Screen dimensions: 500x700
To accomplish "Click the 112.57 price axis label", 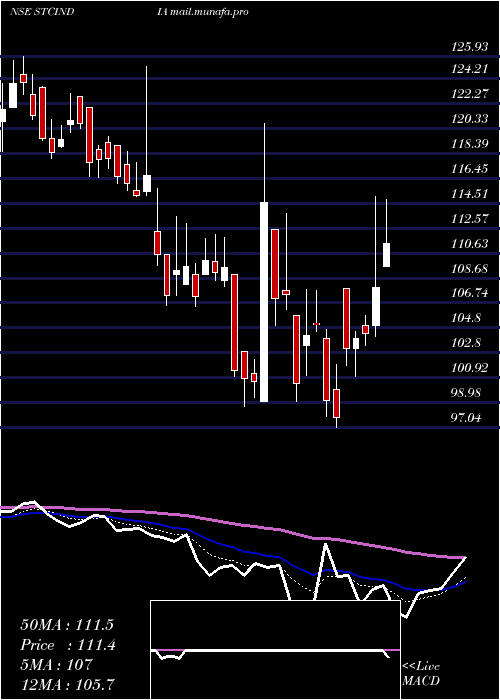I will (468, 219).
